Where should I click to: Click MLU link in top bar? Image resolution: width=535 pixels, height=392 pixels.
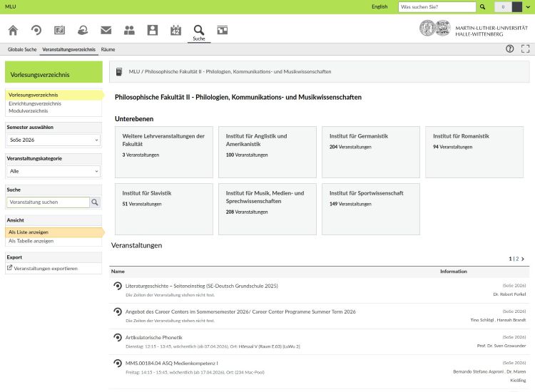[11, 6]
